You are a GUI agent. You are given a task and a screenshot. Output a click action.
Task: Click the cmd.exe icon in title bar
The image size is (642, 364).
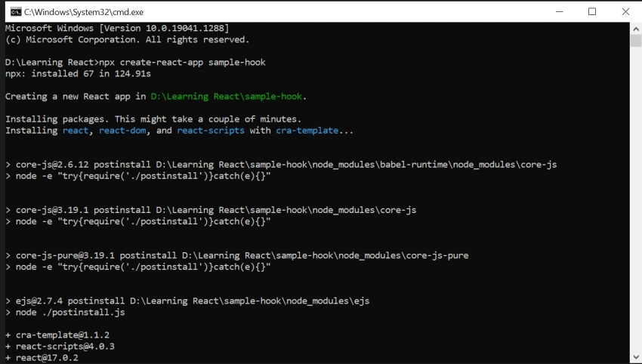point(16,12)
